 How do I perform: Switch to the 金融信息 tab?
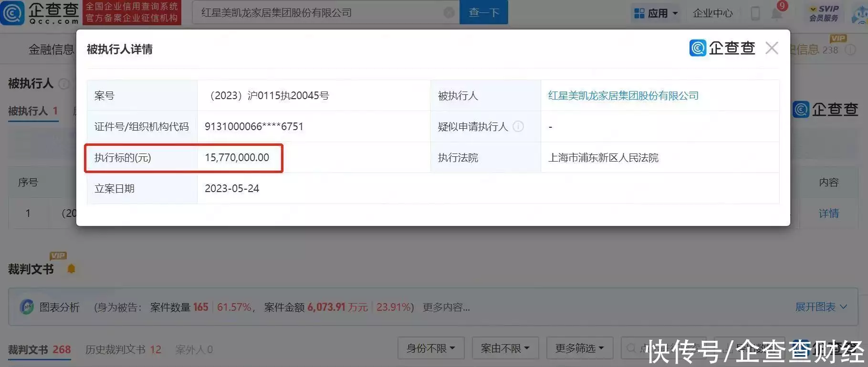click(51, 50)
